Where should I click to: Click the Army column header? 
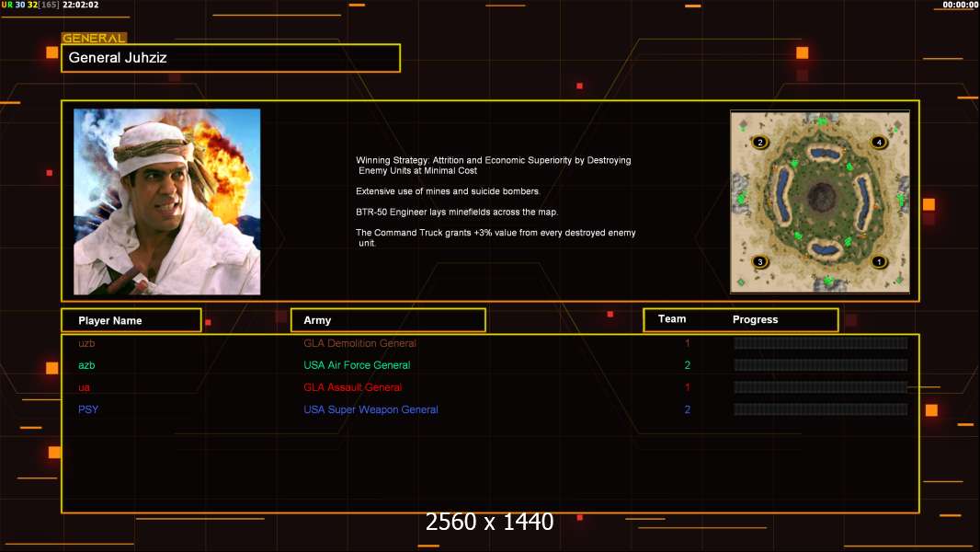pyautogui.click(x=388, y=320)
